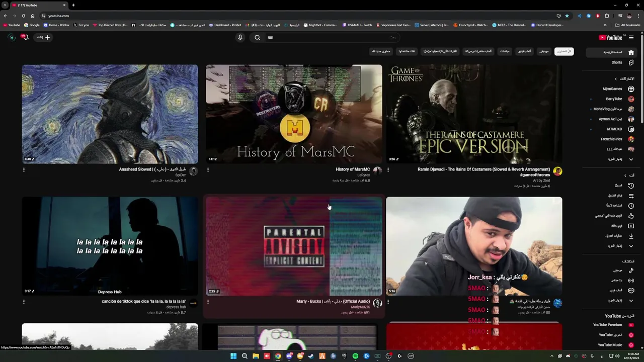
Task: Click the YouTube logo
Action: tap(610, 38)
